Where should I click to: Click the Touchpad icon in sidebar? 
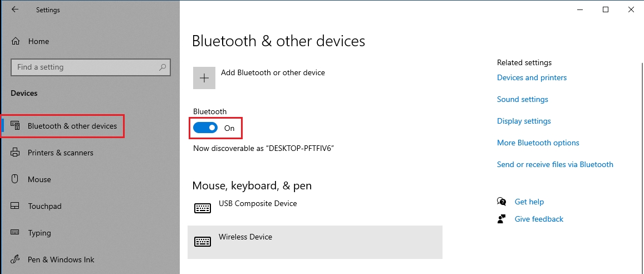[x=16, y=206]
